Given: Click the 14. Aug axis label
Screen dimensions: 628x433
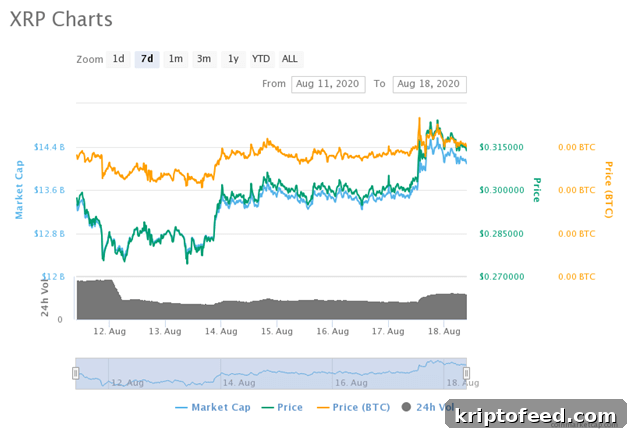Looking at the screenshot, I should point(221,331).
